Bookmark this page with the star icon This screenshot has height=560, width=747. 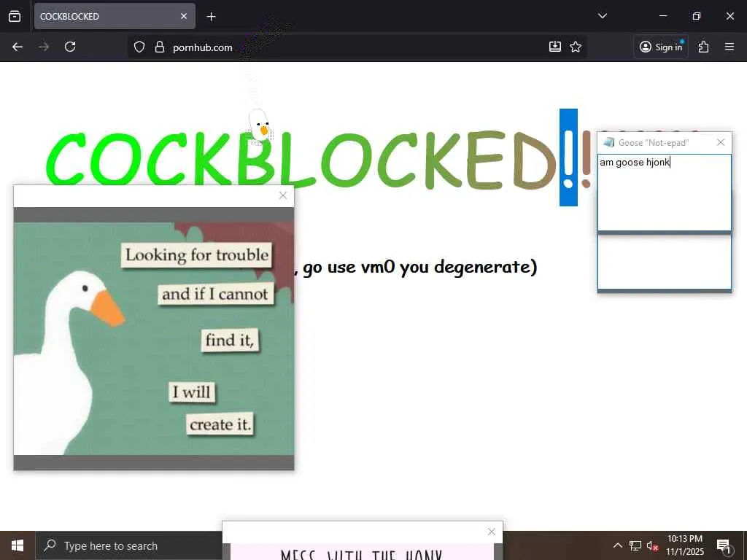(x=576, y=47)
